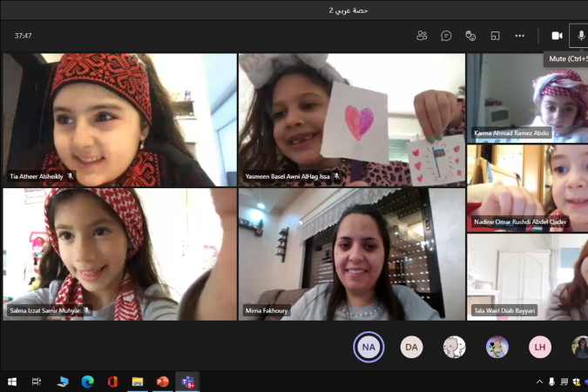The height and width of the screenshot is (392, 588).
Task: Open Microsoft Edge from the taskbar
Action: (87, 382)
